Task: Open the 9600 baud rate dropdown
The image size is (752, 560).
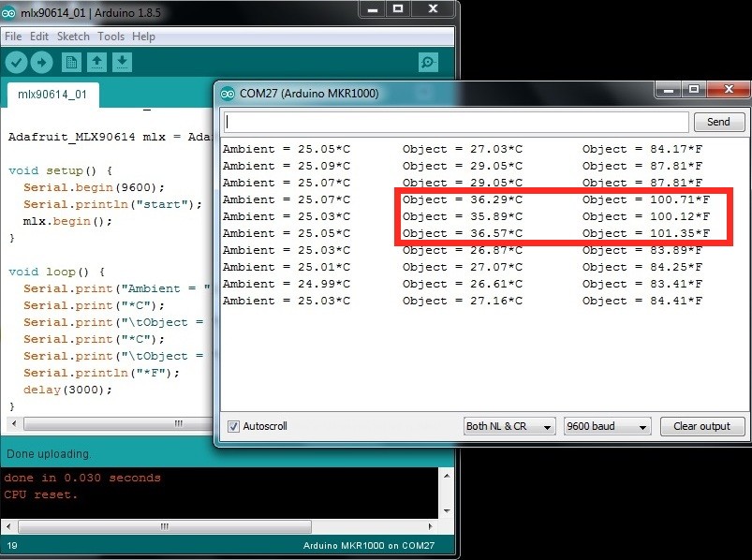Action: 607,426
